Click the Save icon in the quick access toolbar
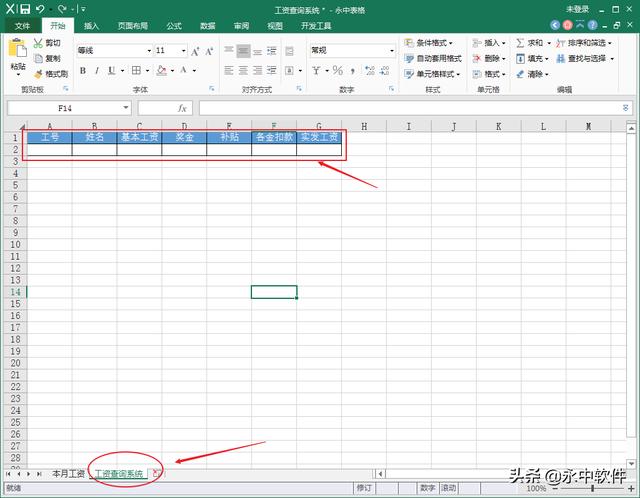640x498 pixels. [25, 9]
